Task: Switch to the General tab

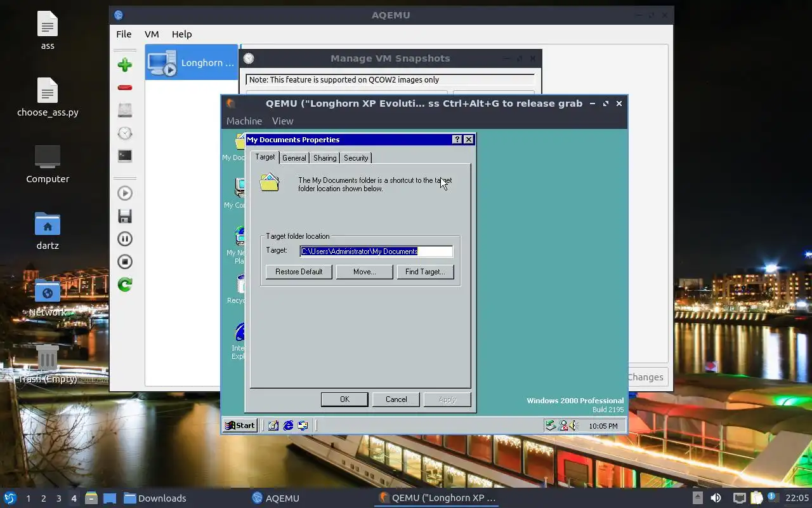Action: click(294, 158)
